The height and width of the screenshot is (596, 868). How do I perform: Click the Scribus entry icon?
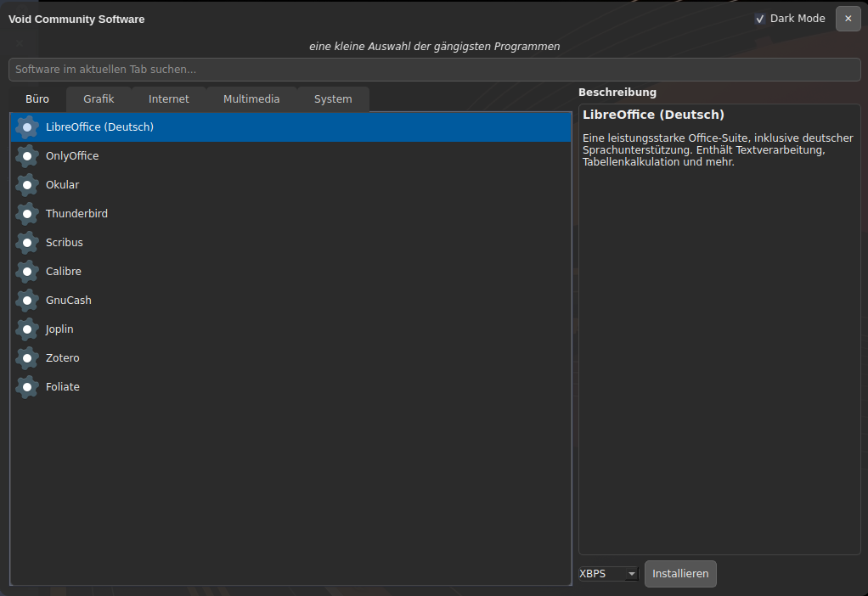point(27,243)
